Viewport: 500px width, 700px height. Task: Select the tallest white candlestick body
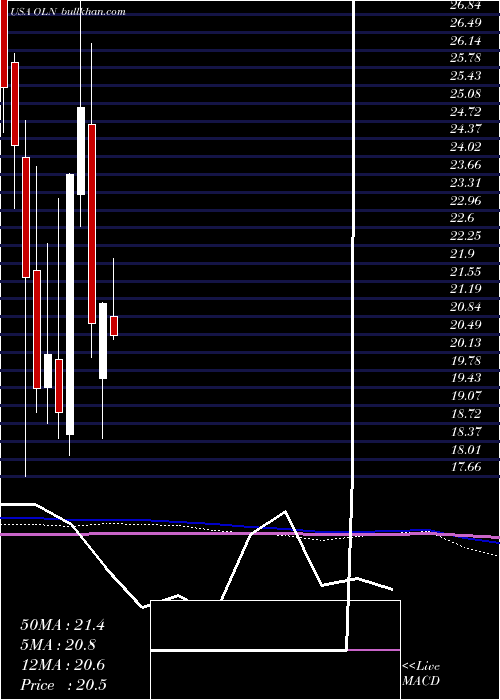click(70, 304)
